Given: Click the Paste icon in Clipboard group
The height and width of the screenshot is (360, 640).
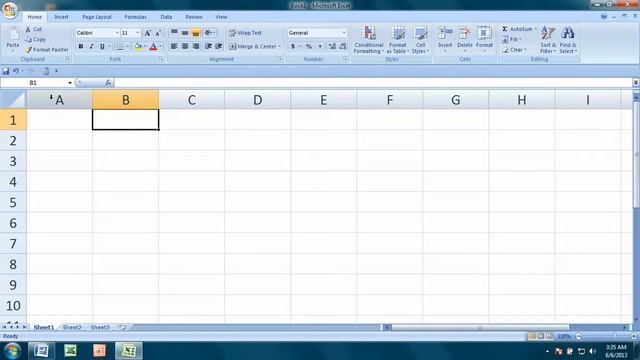Looking at the screenshot, I should pyautogui.click(x=13, y=35).
